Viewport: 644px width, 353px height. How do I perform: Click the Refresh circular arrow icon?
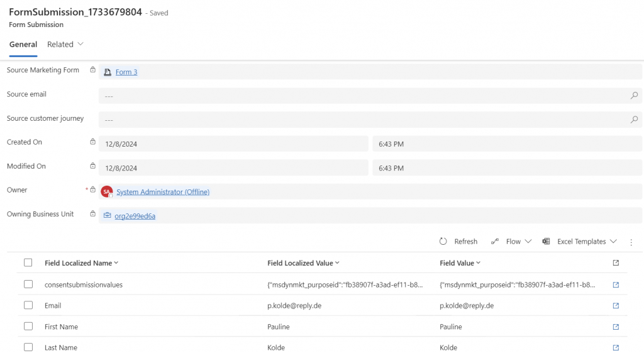pyautogui.click(x=443, y=241)
